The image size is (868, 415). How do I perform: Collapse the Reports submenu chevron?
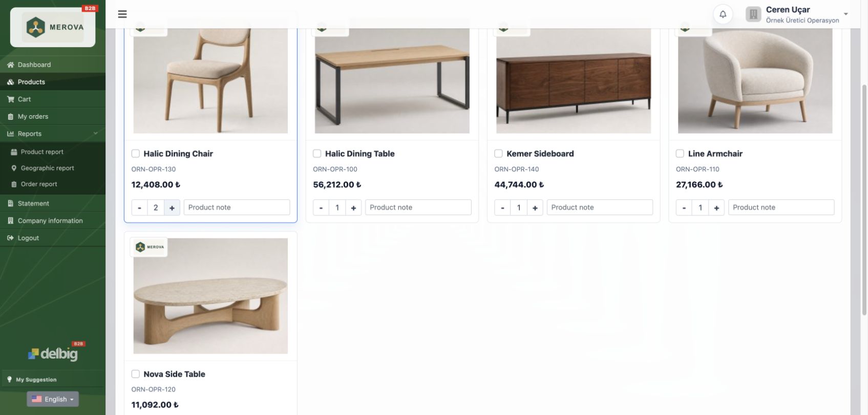pyautogui.click(x=95, y=134)
